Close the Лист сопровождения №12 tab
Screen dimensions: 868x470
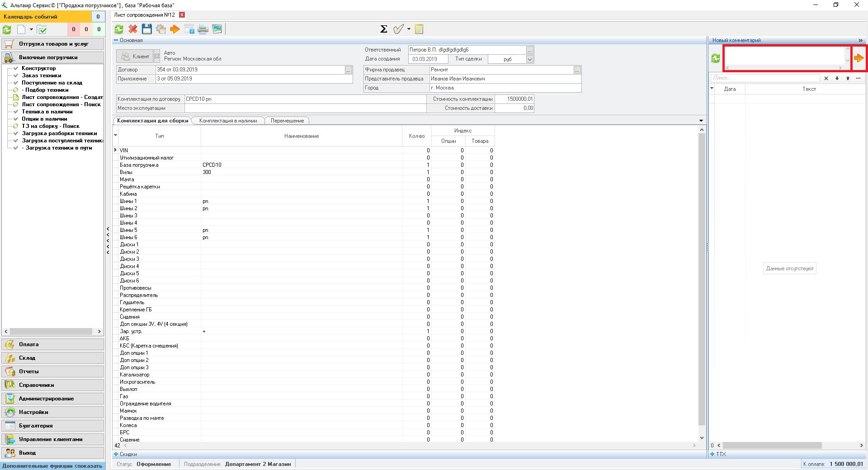(182, 15)
